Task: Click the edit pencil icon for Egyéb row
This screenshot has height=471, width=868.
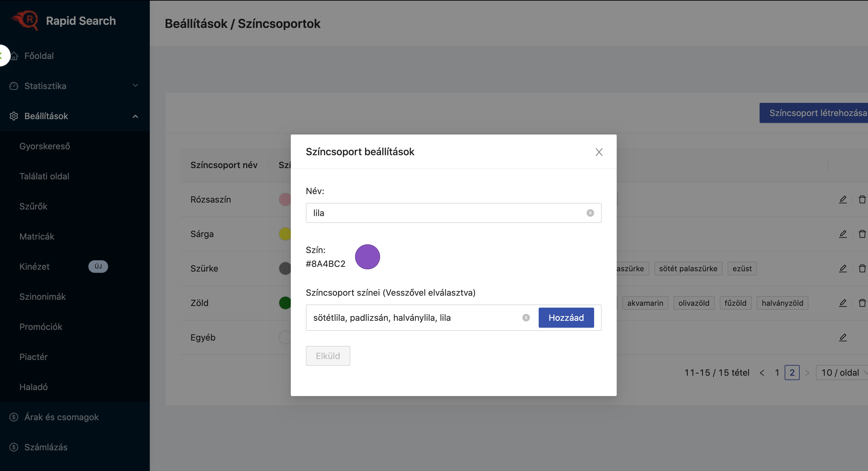Action: (842, 337)
